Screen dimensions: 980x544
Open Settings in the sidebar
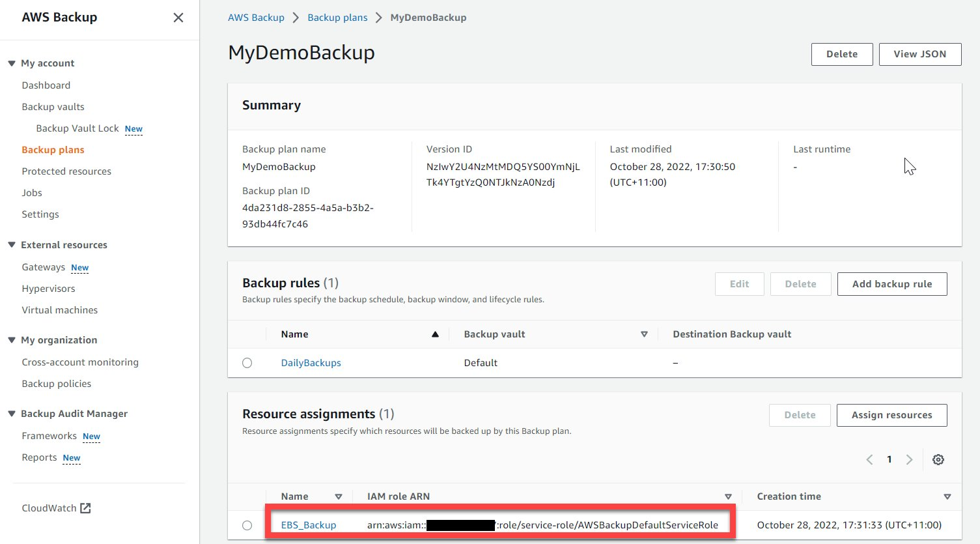point(40,214)
